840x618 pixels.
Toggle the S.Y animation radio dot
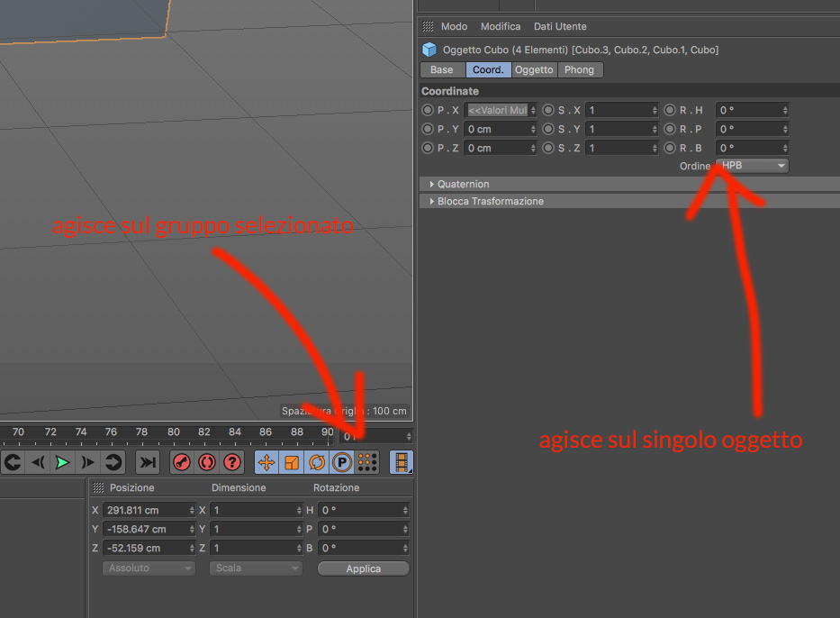coord(548,129)
